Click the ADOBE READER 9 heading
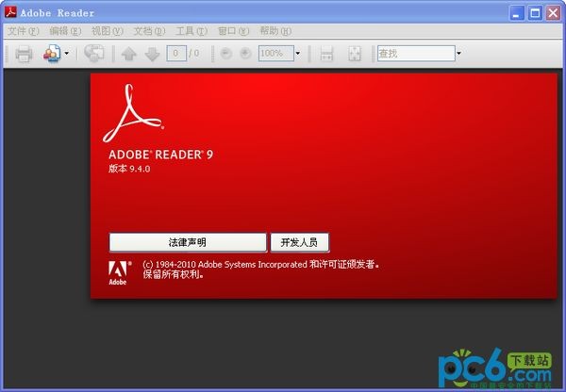The image size is (566, 392). coord(161,155)
